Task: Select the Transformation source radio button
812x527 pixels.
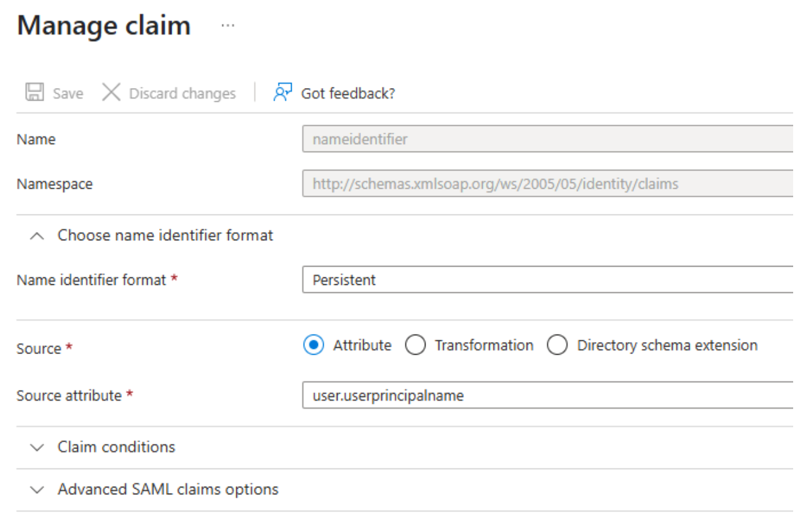Action: [415, 345]
